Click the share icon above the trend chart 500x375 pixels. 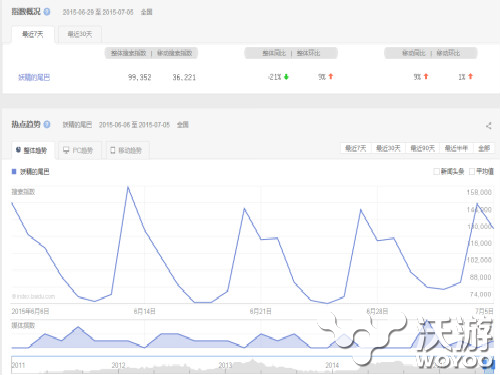pyautogui.click(x=489, y=126)
